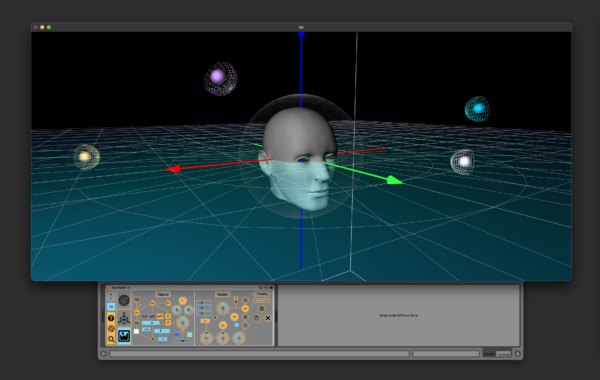Screen dimensions: 600x380
Task: Click the dark blue color swatch
Action: pyautogui.click(x=176, y=335)
